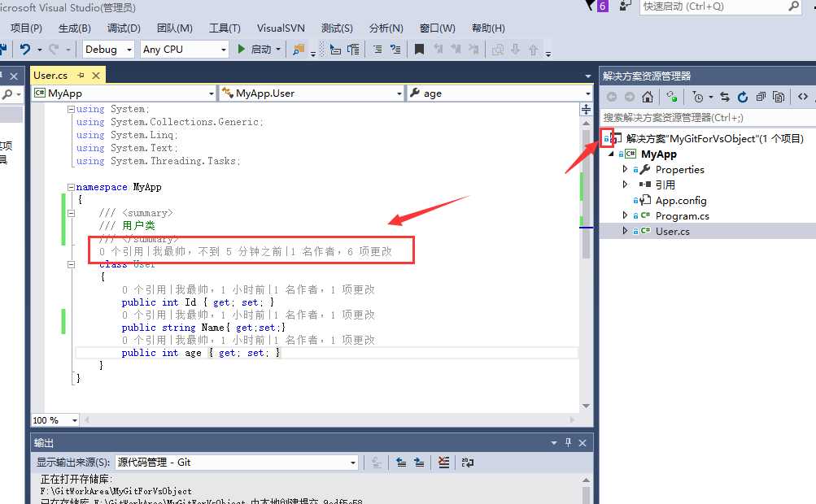Open the Start button dropdown arrow
This screenshot has width=816, height=504.
[x=278, y=50]
